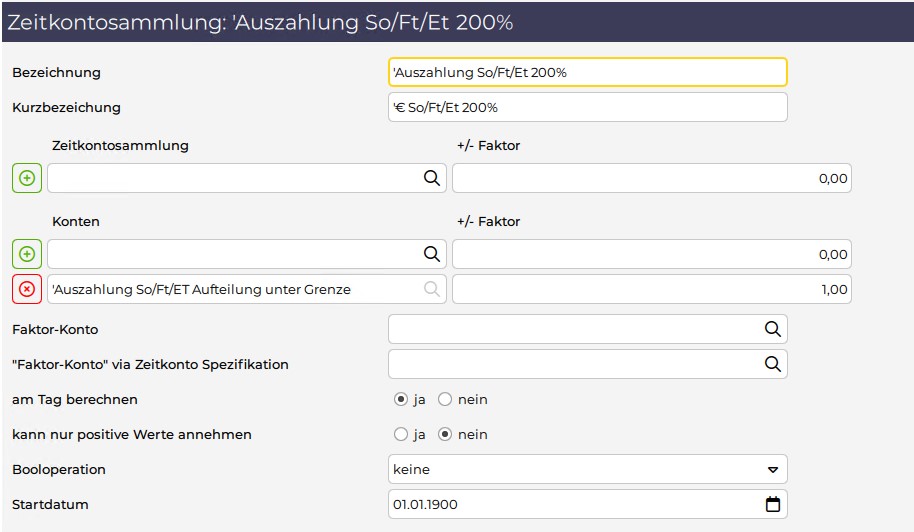The image size is (914, 532).
Task: Select 'ja' for kann nur positive Werte annehmen
Action: coord(400,434)
